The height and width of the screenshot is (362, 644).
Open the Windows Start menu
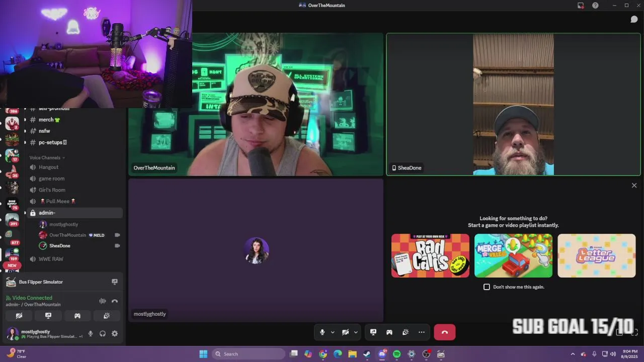[203, 354]
